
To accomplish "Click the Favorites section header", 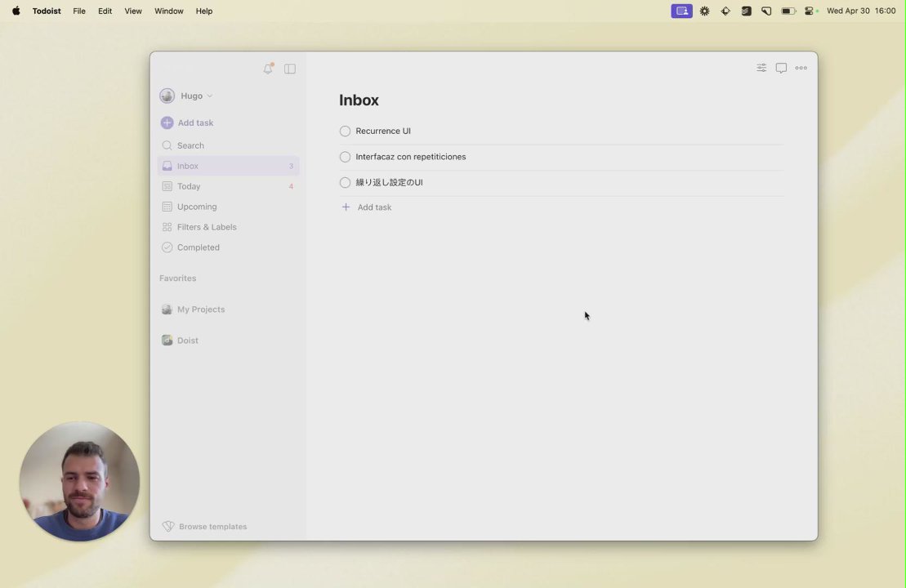I will [x=178, y=278].
